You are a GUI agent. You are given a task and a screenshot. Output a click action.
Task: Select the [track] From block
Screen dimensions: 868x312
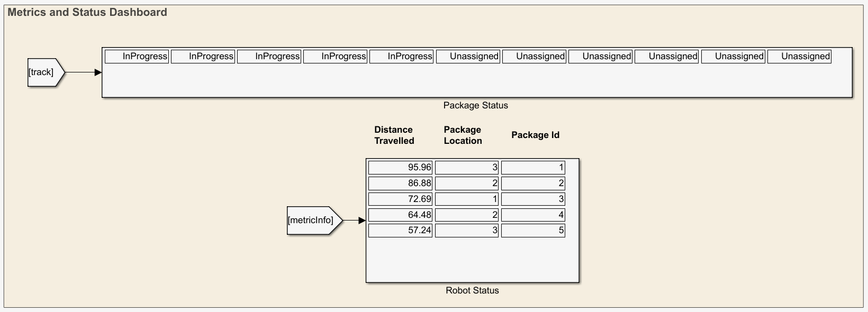[44, 72]
